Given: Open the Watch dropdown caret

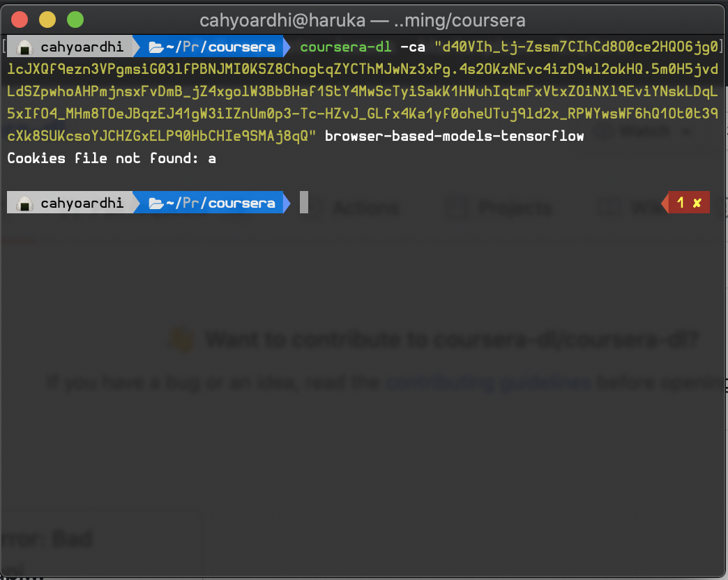Looking at the screenshot, I should click(686, 130).
